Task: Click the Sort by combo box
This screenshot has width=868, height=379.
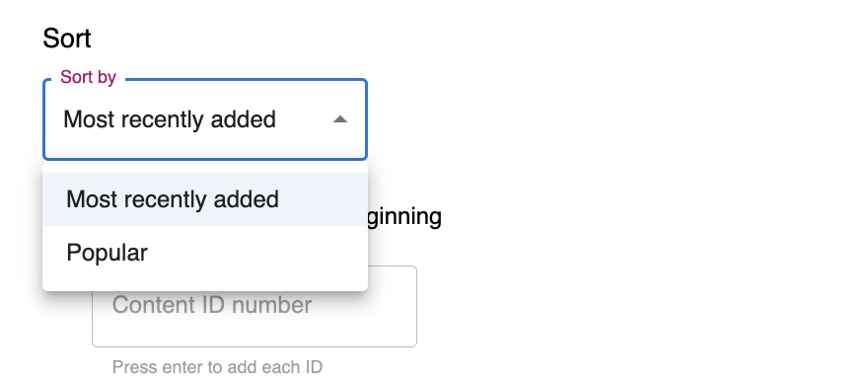Action: tap(205, 119)
